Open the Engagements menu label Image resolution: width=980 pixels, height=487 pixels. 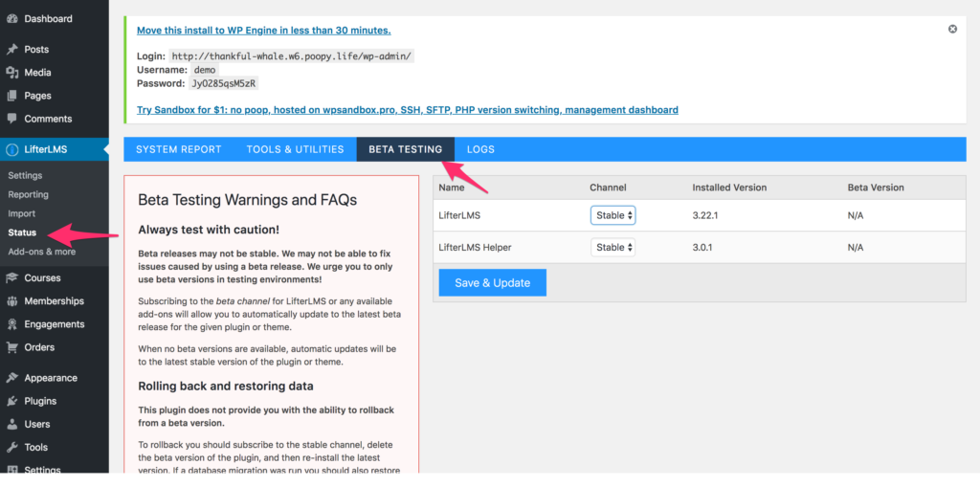click(55, 323)
